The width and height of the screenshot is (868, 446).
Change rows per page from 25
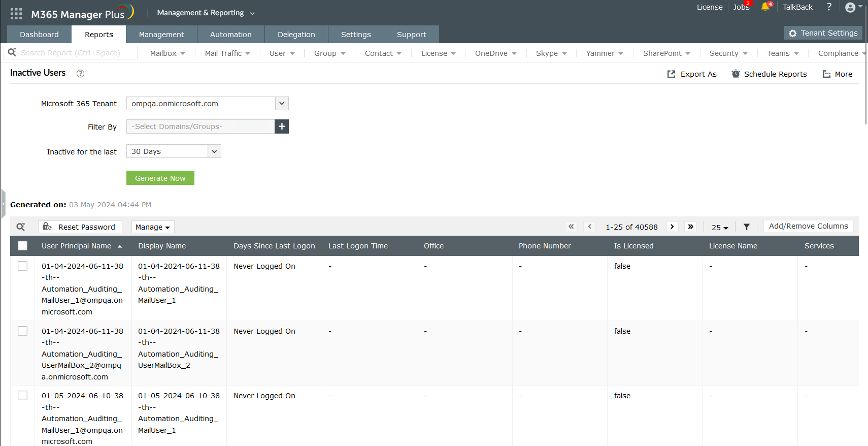tap(720, 227)
